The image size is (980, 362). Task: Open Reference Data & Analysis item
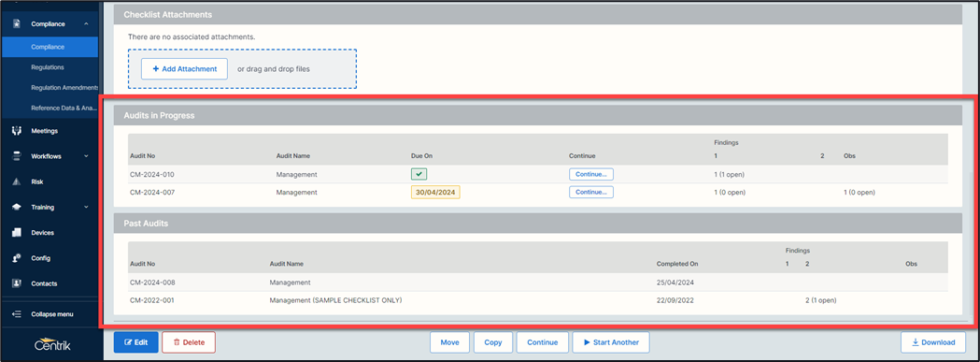(x=64, y=108)
